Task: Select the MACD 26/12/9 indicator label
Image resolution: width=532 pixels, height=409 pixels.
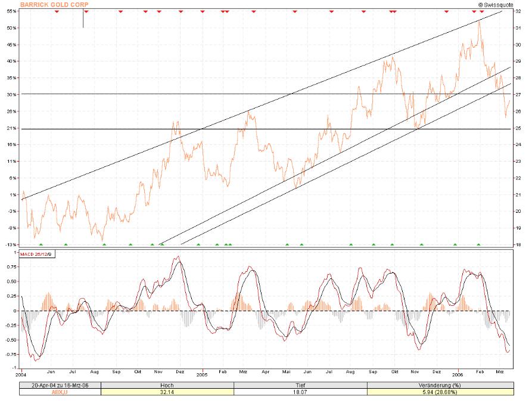Action: [36, 254]
